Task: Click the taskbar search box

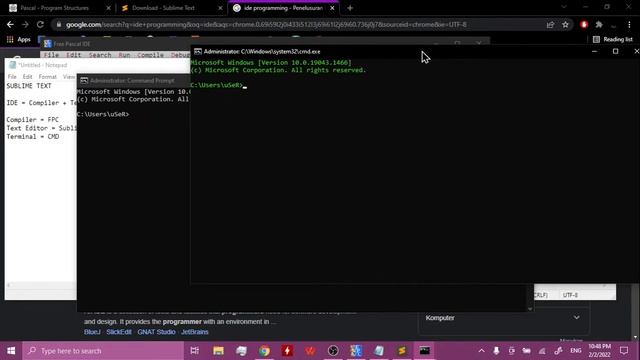Action: pos(103,351)
